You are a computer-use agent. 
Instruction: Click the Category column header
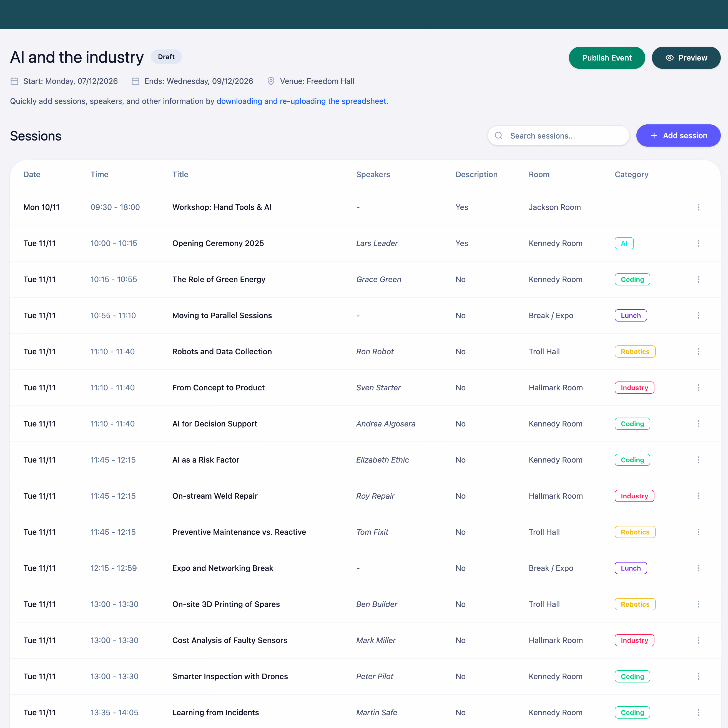coord(631,174)
